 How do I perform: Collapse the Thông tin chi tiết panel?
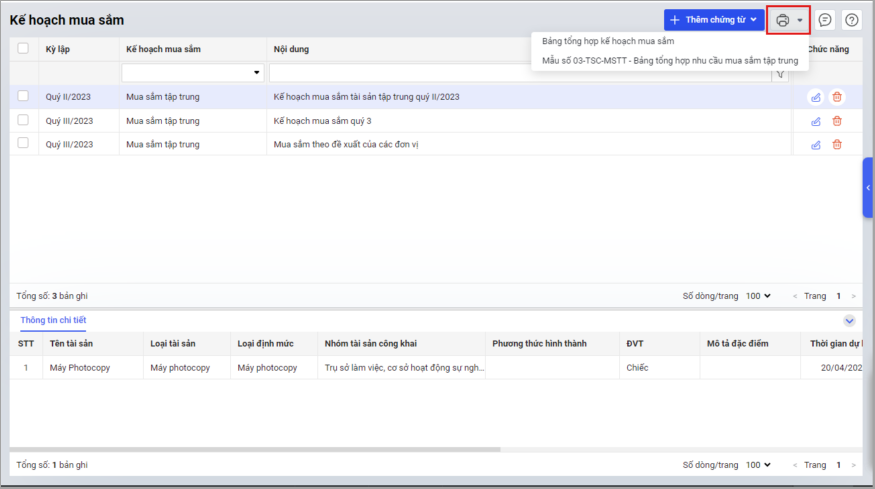pos(849,321)
